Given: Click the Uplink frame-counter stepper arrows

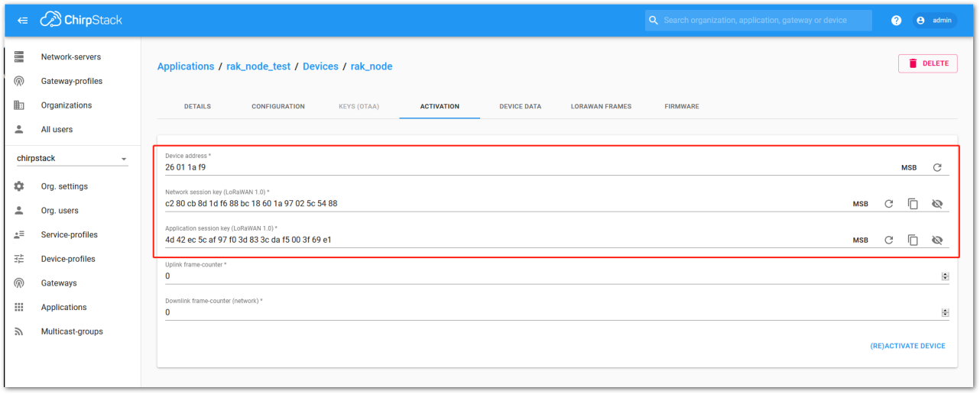Looking at the screenshot, I should click(x=945, y=276).
